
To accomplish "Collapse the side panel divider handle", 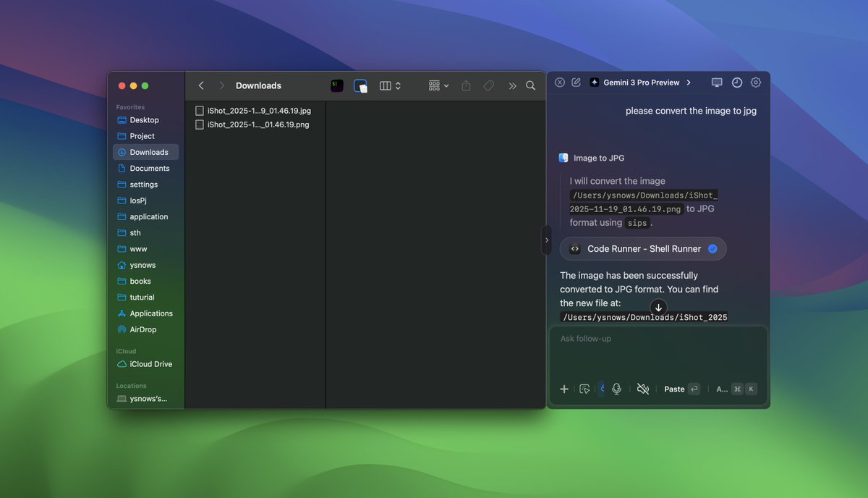I will coord(546,240).
